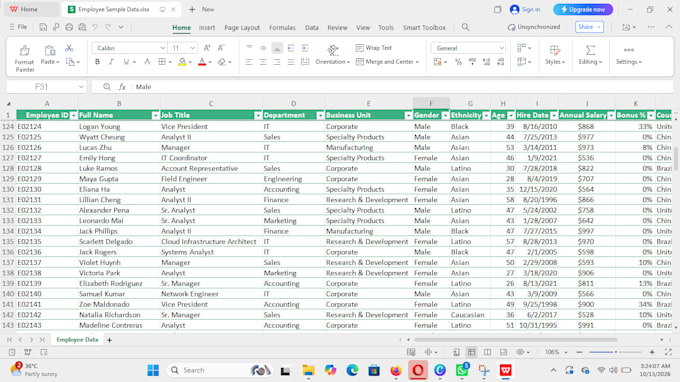Click the zoom level slider
680x382 pixels.
pos(615,352)
